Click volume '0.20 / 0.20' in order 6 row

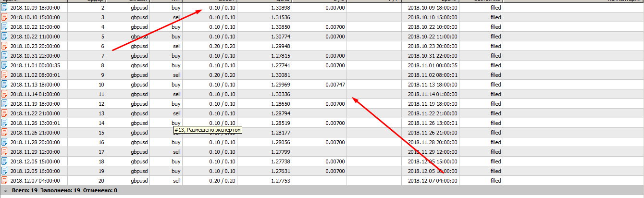pyautogui.click(x=223, y=46)
